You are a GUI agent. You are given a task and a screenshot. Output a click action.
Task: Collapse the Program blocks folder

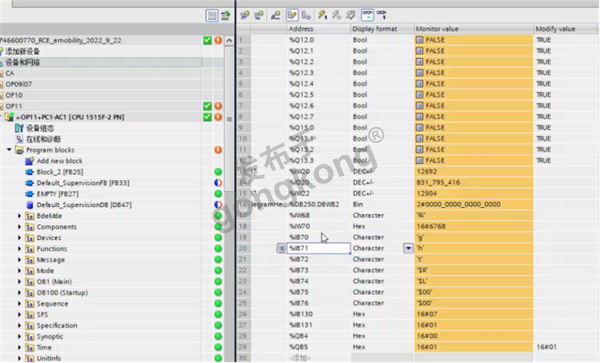(9, 150)
